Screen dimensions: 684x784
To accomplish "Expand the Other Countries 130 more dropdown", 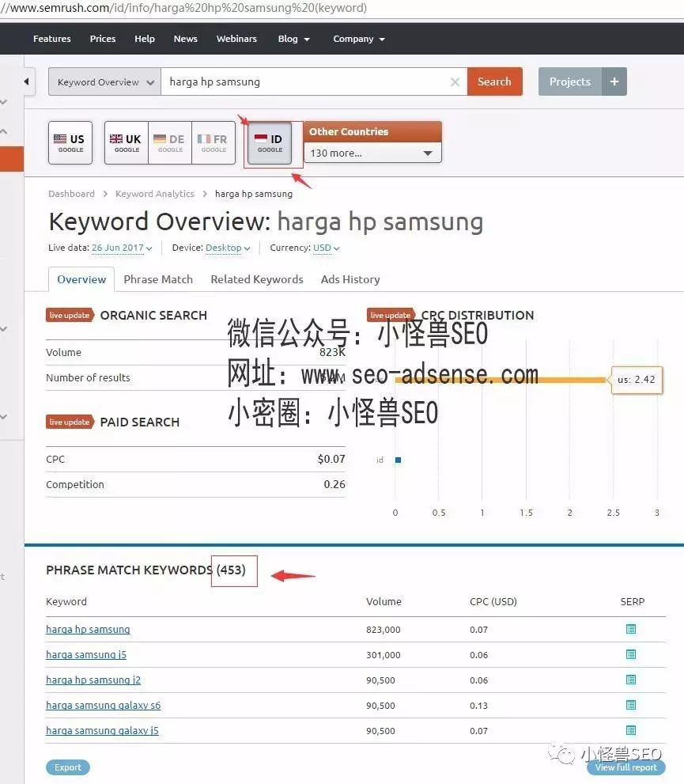I will (x=372, y=153).
